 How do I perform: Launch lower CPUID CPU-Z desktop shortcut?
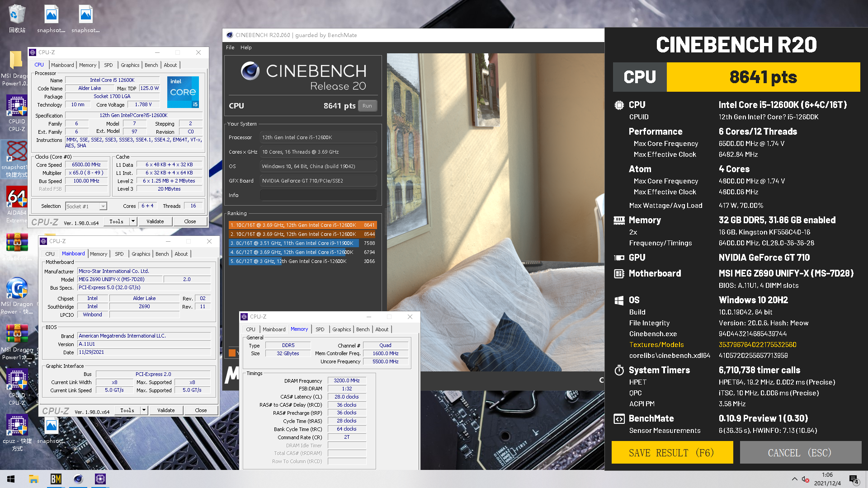17,387
